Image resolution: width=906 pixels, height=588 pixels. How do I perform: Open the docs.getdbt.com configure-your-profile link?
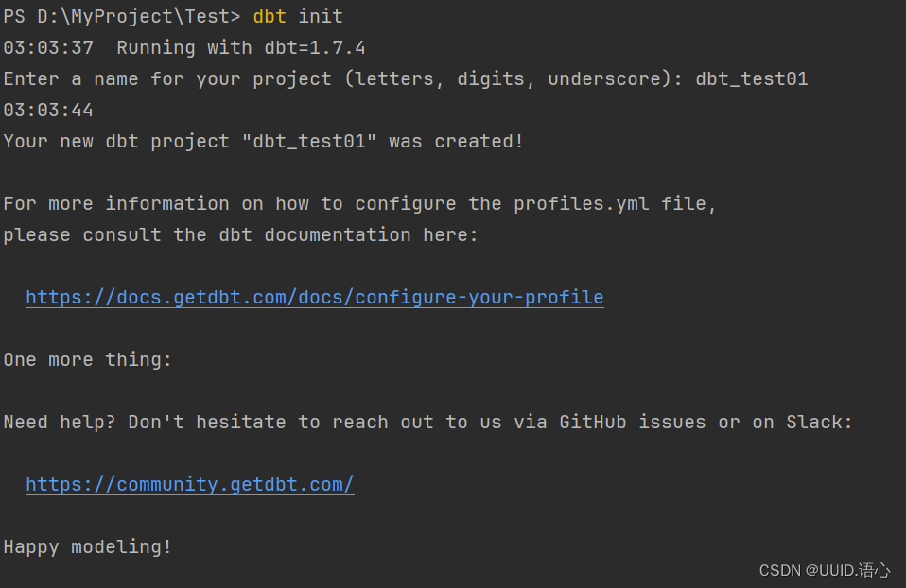point(314,298)
